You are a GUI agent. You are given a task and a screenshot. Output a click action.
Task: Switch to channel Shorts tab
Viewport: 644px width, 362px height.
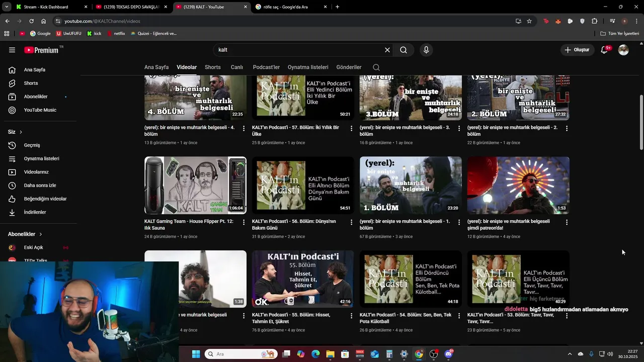coord(213,67)
